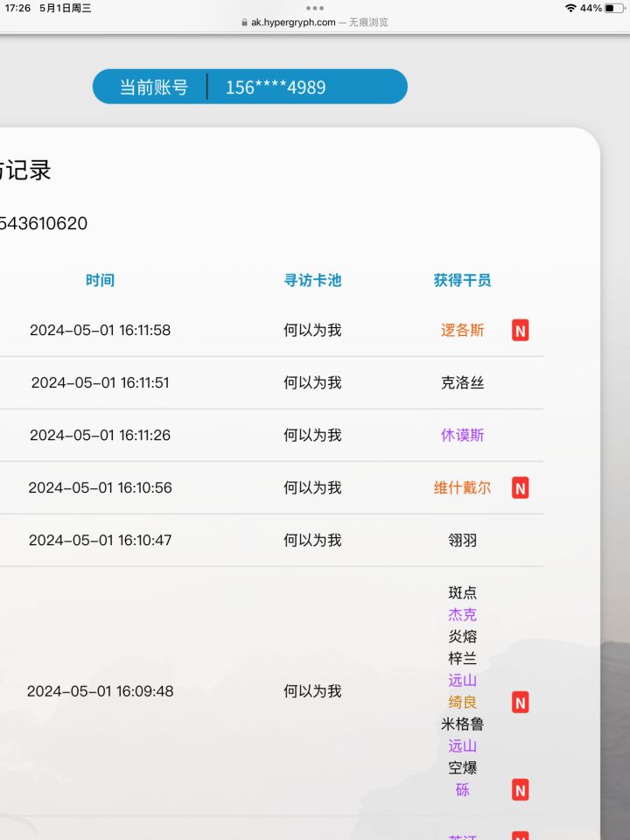Click 何以为我 in the 16:11:51 row
The height and width of the screenshot is (840, 630).
point(313,382)
